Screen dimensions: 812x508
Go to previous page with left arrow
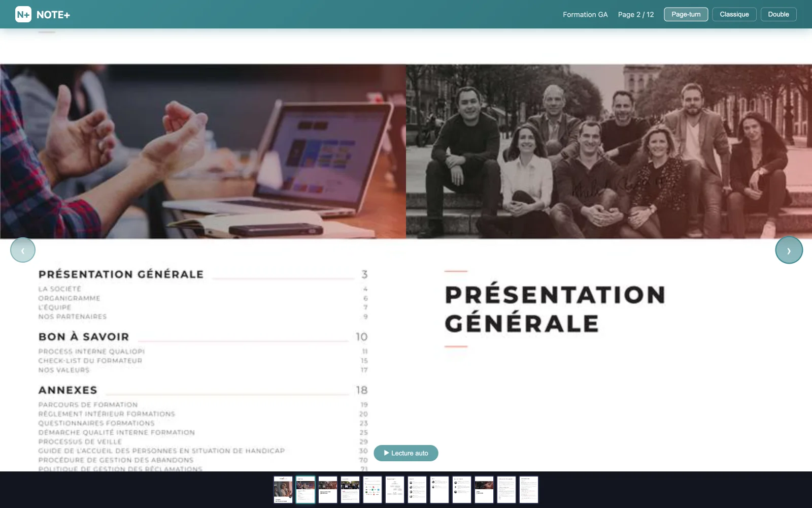coord(23,250)
